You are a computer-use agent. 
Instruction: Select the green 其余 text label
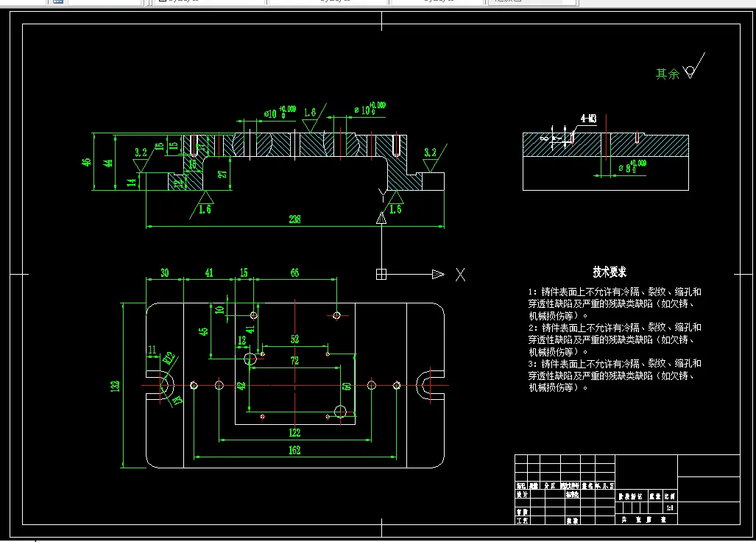(x=665, y=73)
